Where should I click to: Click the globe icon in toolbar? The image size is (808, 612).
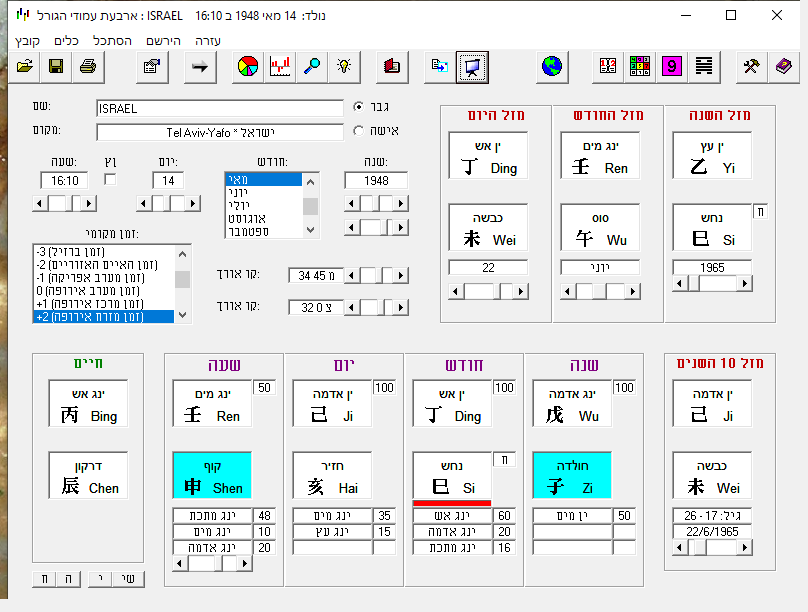551,67
